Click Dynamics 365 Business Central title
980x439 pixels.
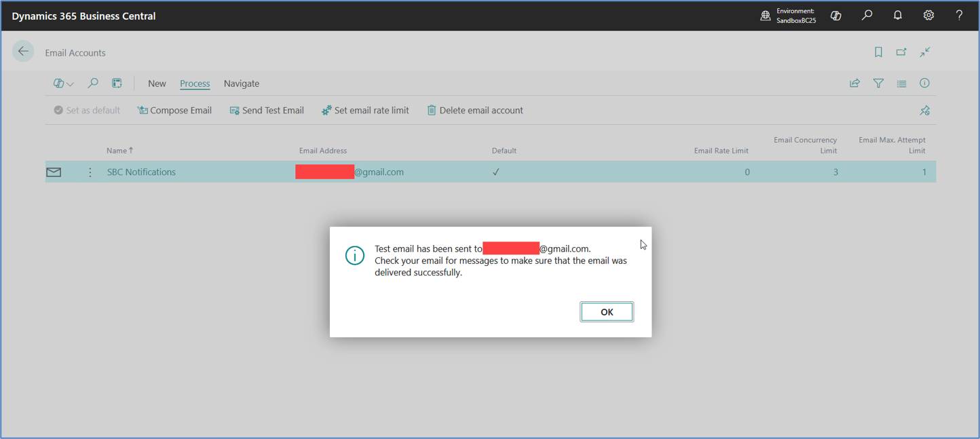(x=83, y=16)
